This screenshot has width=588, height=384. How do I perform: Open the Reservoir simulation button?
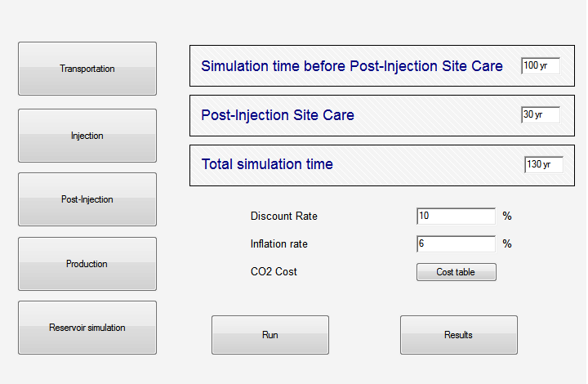click(87, 328)
